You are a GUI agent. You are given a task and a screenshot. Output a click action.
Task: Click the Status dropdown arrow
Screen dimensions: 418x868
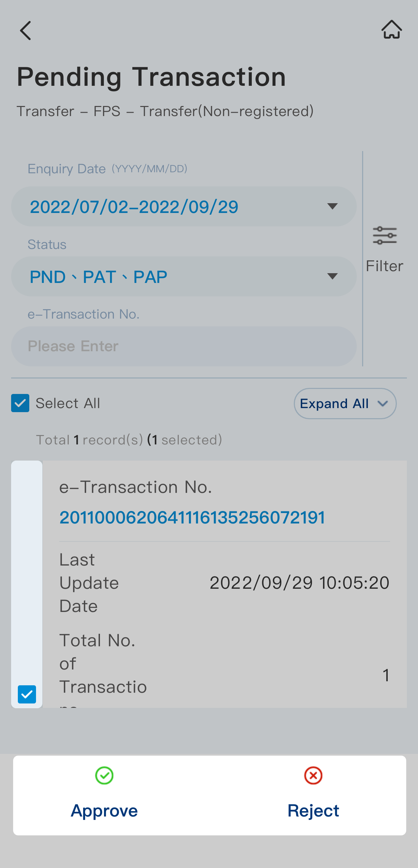pyautogui.click(x=333, y=277)
